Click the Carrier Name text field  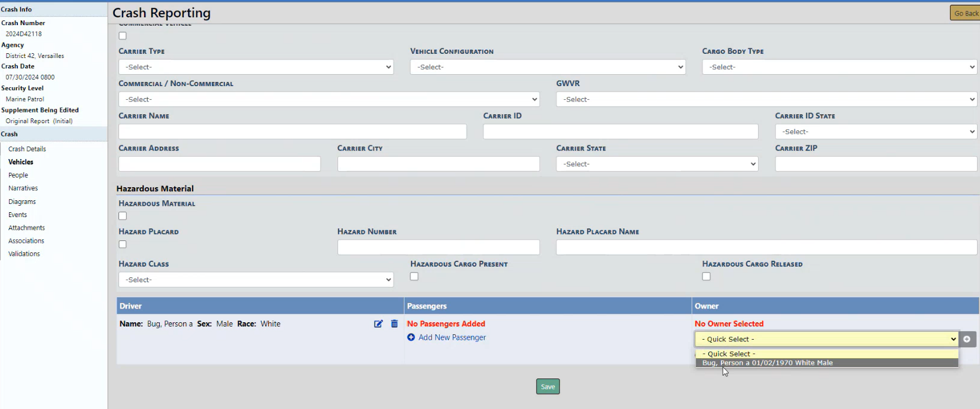pos(292,132)
